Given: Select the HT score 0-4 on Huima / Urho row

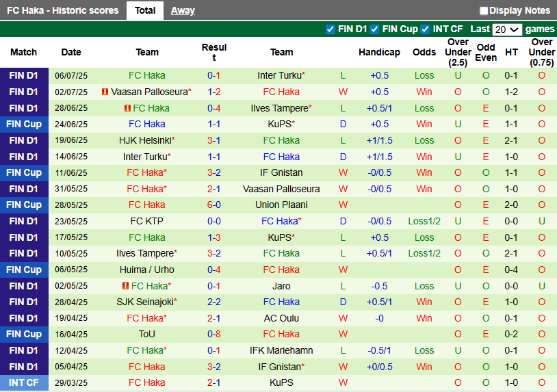Looking at the screenshot, I should click(x=511, y=270).
